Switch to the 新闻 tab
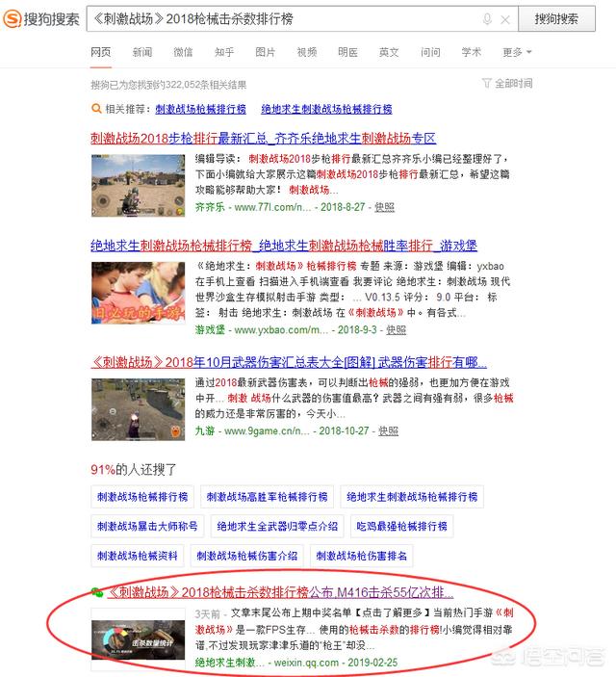Image resolution: width=616 pixels, height=677 pixels. [142, 52]
